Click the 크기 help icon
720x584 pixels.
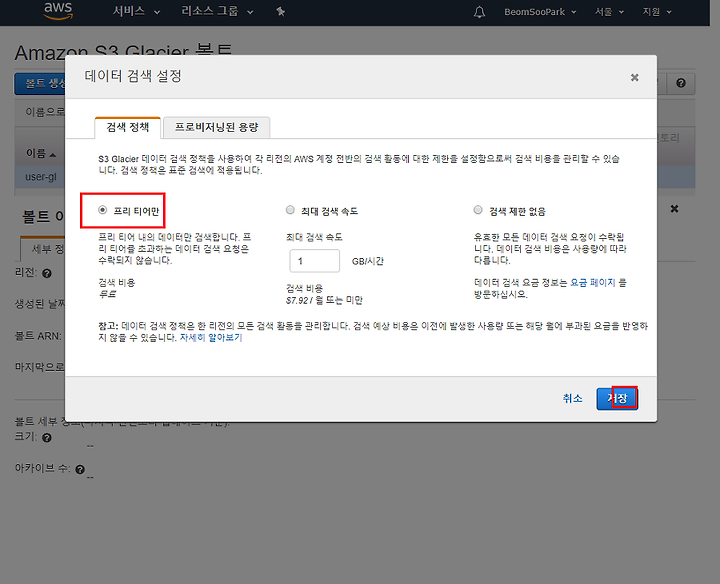47,438
